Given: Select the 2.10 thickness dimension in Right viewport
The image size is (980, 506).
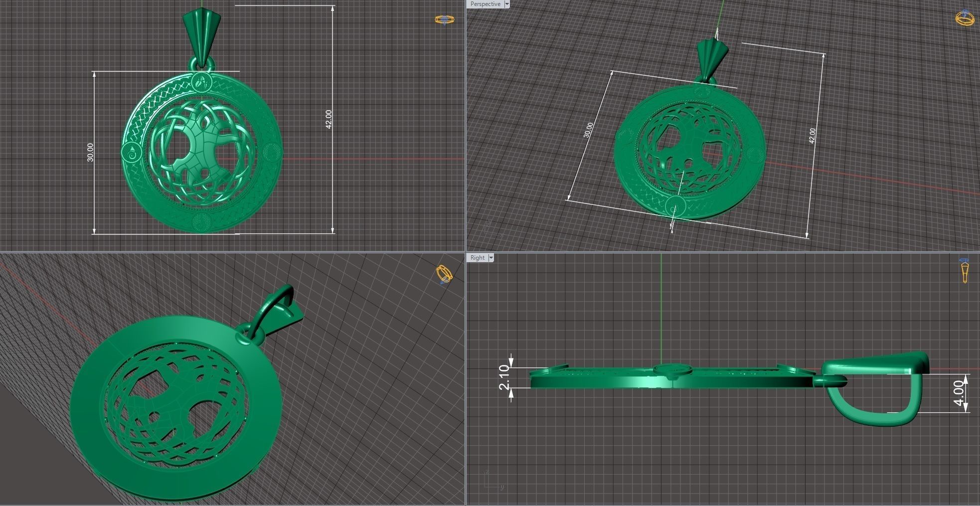Looking at the screenshot, I should 504,377.
